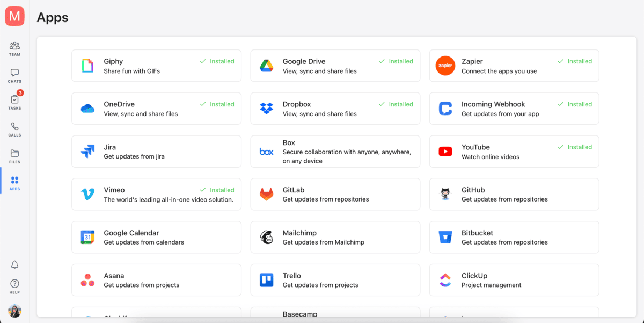Click the Giphy app icon
This screenshot has width=644, height=323.
[87, 66]
